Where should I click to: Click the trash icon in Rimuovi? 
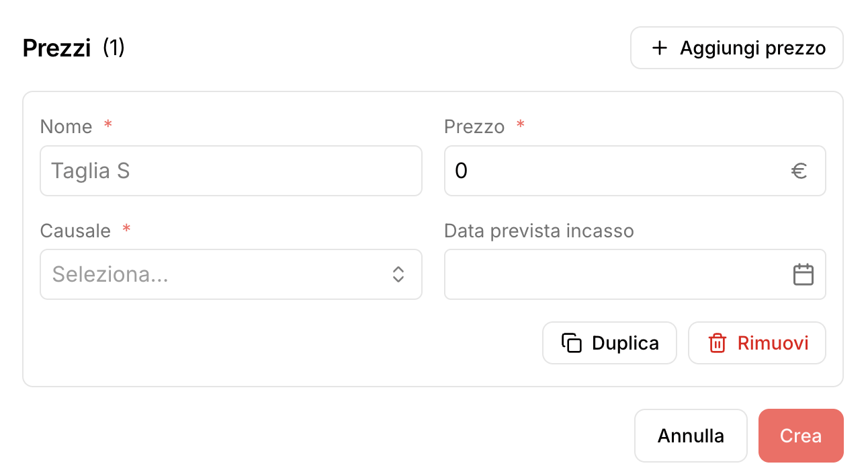click(x=718, y=343)
